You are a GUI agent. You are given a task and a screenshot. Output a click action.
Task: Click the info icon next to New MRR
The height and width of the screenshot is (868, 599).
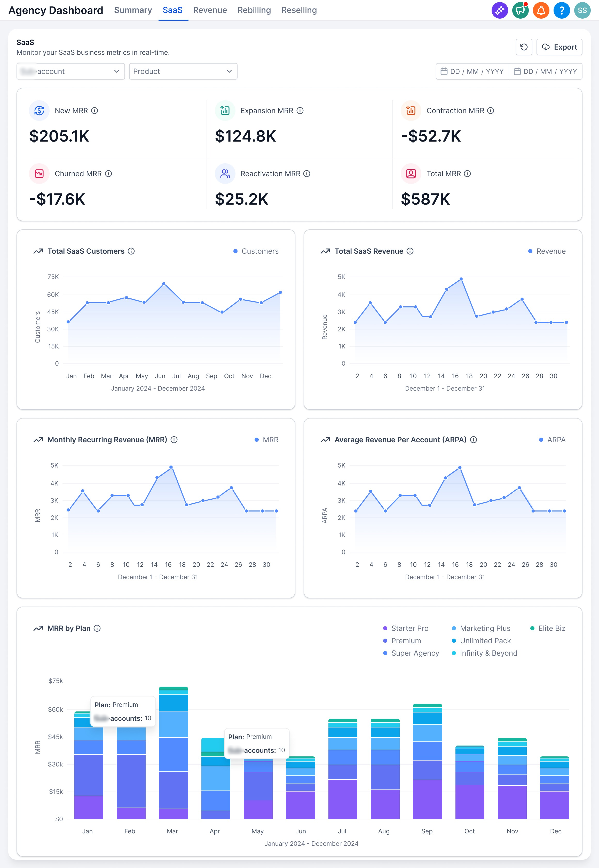[x=94, y=111]
